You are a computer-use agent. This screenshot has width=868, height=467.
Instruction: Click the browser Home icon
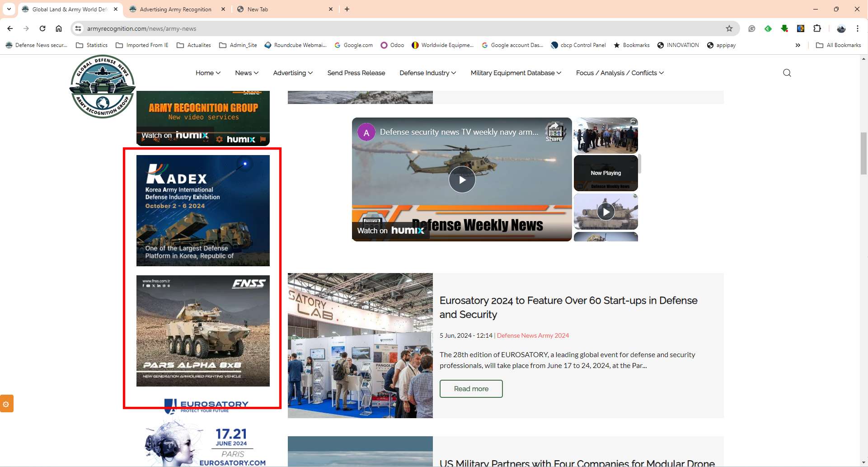[x=59, y=28]
